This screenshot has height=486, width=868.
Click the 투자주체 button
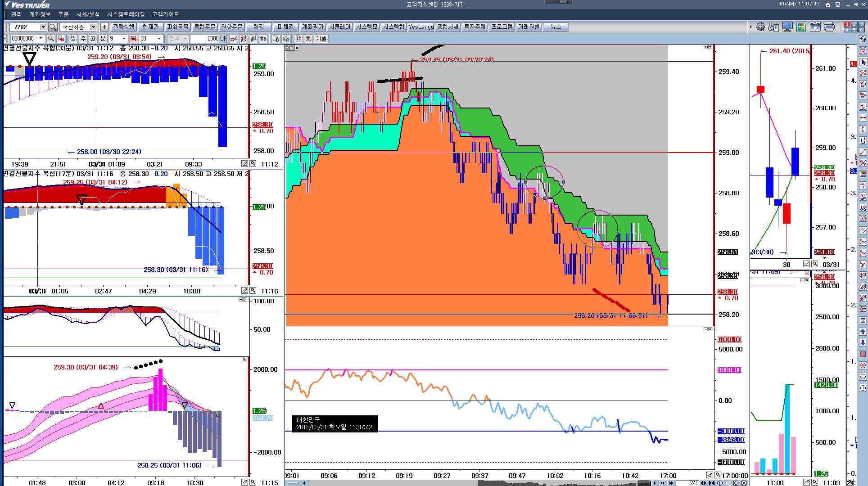pyautogui.click(x=475, y=27)
